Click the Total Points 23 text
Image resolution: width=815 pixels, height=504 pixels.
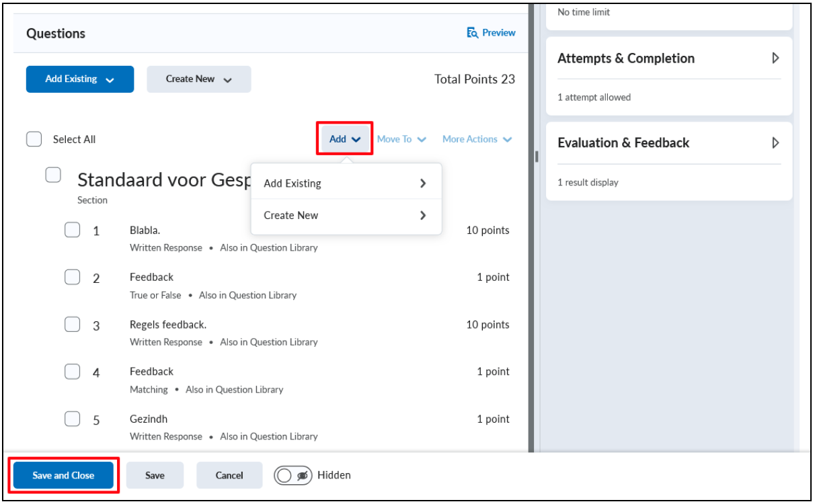point(475,79)
